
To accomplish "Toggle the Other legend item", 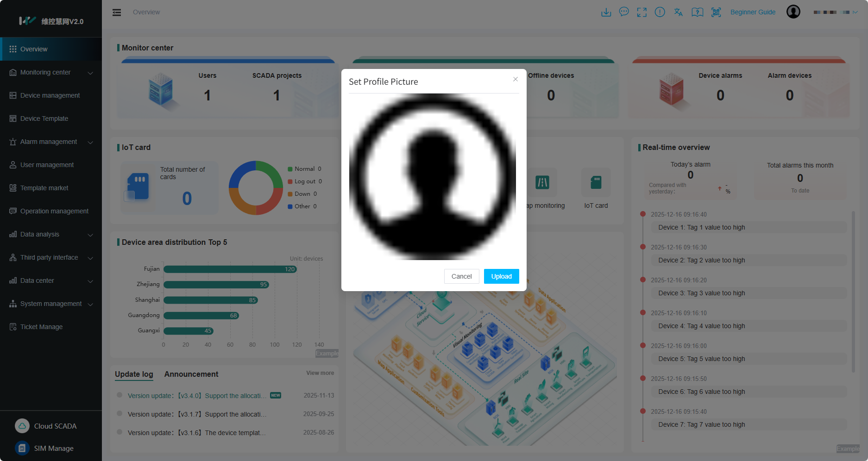I will click(x=302, y=206).
